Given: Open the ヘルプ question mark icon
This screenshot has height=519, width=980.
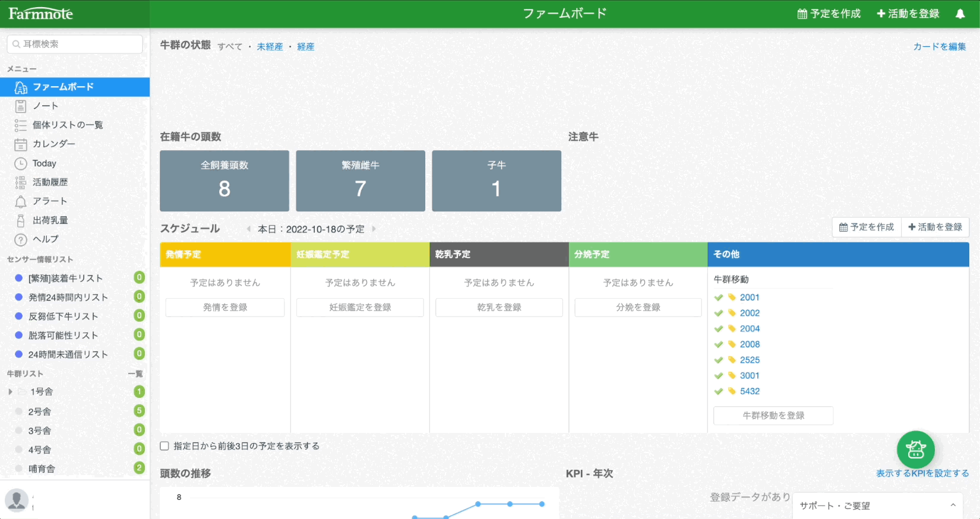Looking at the screenshot, I should point(21,239).
